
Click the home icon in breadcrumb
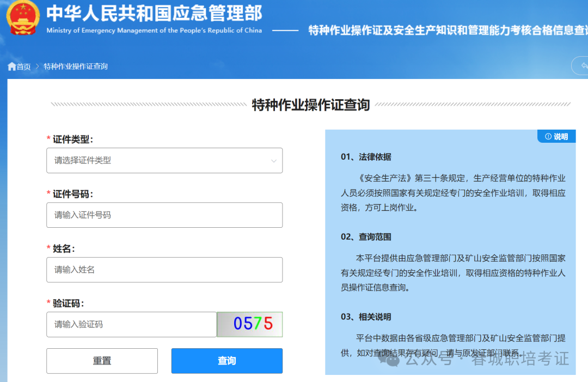(x=11, y=66)
